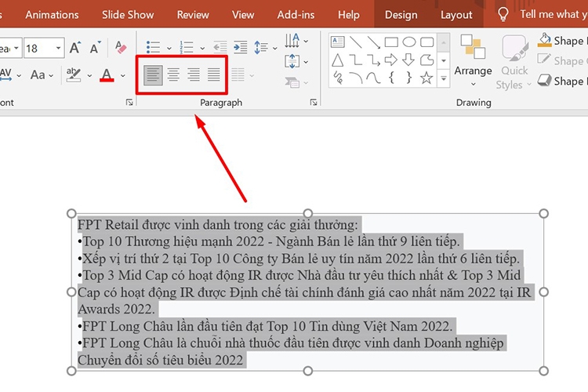Click the Character Spacing AV icon
The height and width of the screenshot is (392, 588).
pos(5,74)
